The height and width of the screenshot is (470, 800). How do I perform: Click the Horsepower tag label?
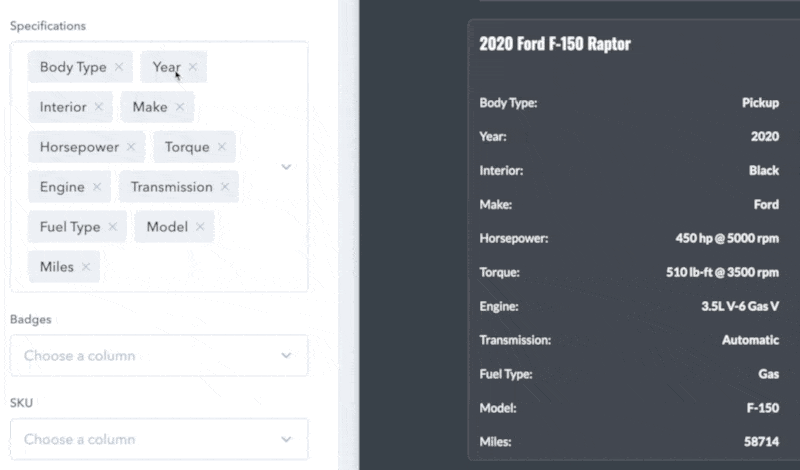[x=80, y=147]
